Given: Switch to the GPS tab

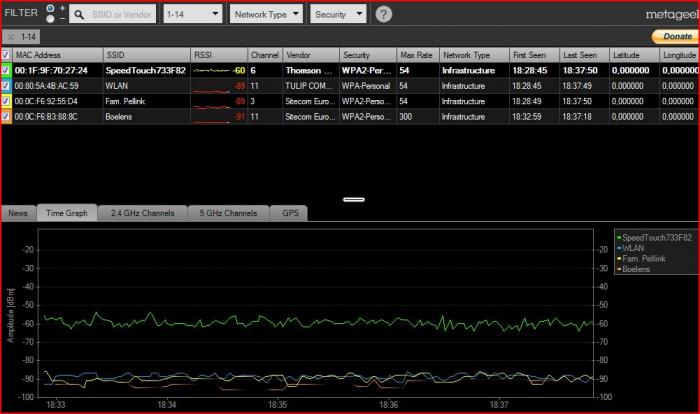Looking at the screenshot, I should tap(290, 213).
